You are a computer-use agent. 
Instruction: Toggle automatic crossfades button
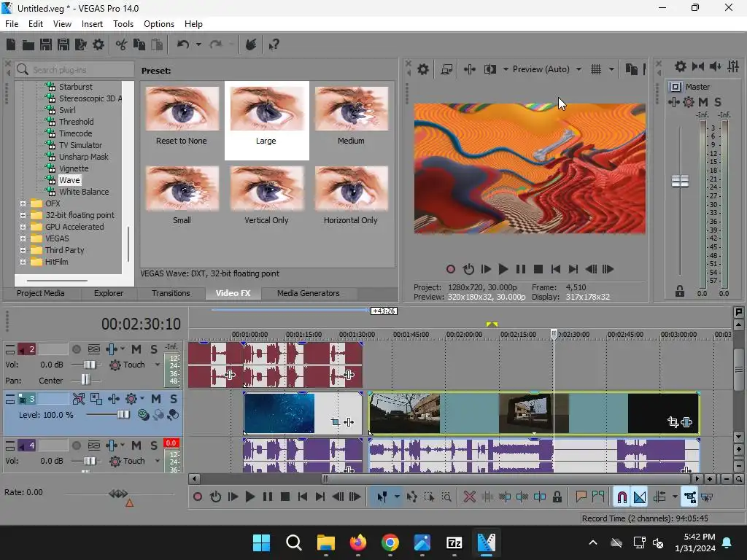click(640, 497)
